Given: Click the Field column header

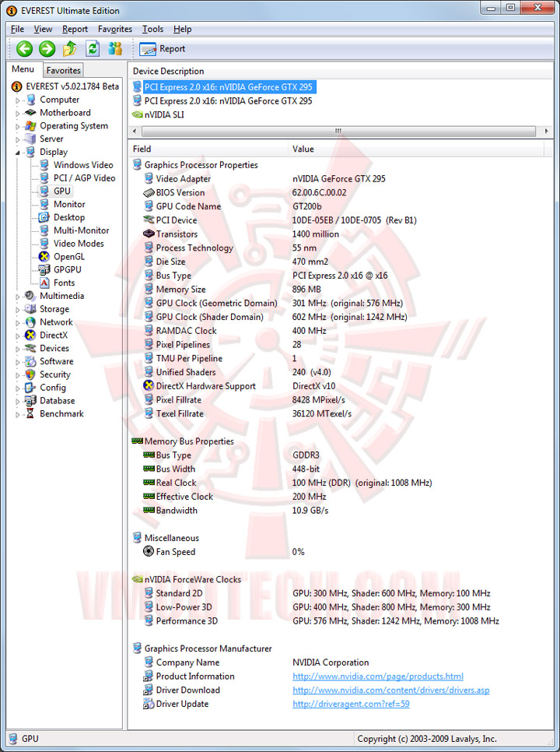Looking at the screenshot, I should pos(208,149).
